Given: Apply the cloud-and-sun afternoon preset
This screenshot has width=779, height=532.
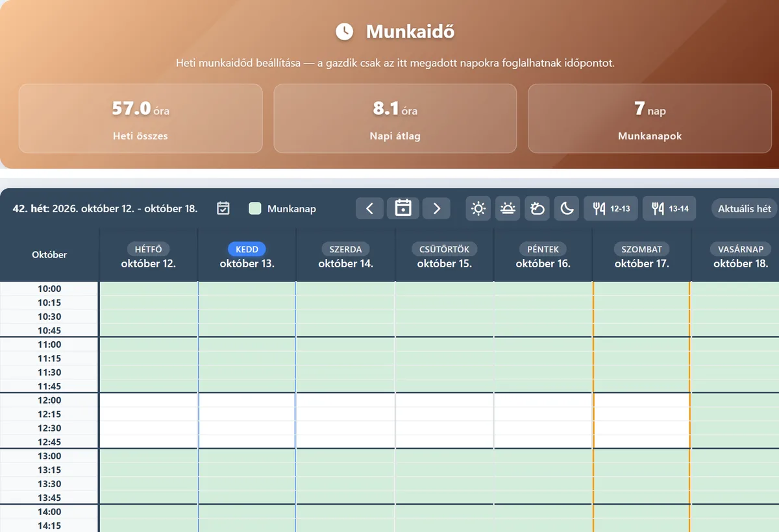Looking at the screenshot, I should (538, 208).
